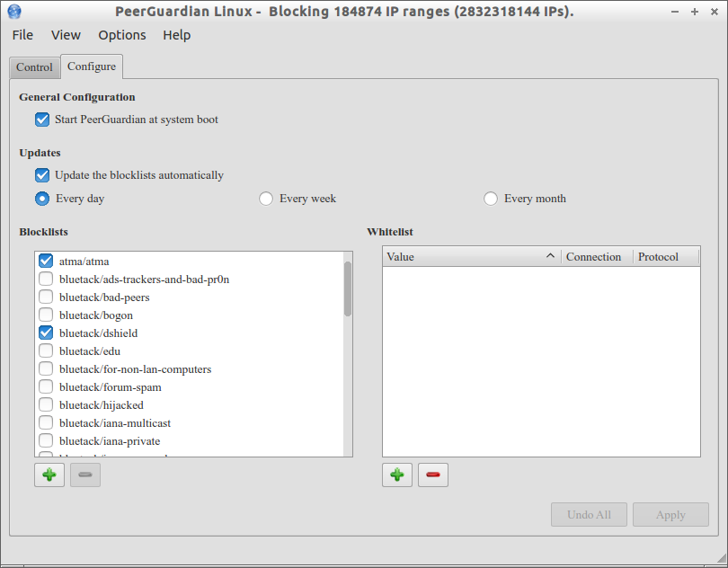
Task: Remove whitelist entry with red minus icon
Action: [432, 475]
